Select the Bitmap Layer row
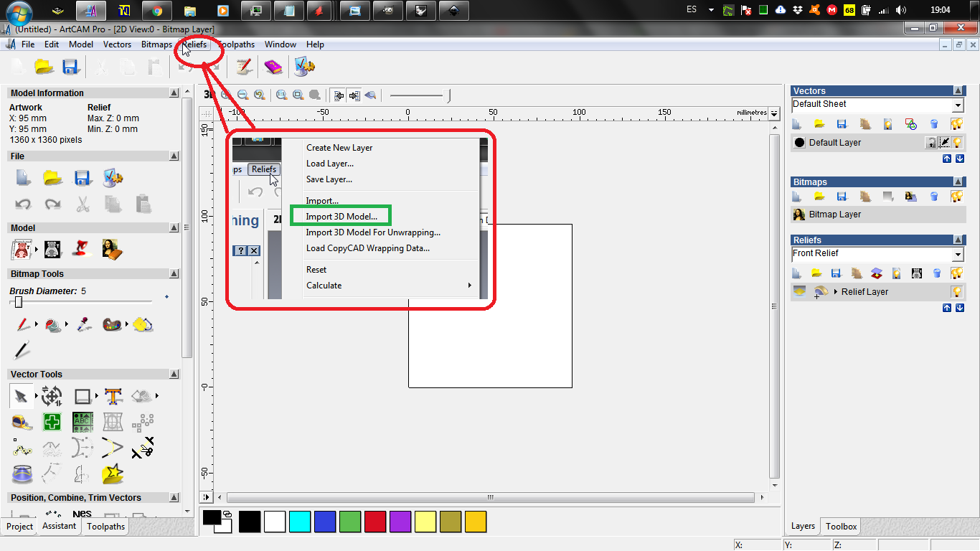The height and width of the screenshot is (551, 980). [x=878, y=215]
